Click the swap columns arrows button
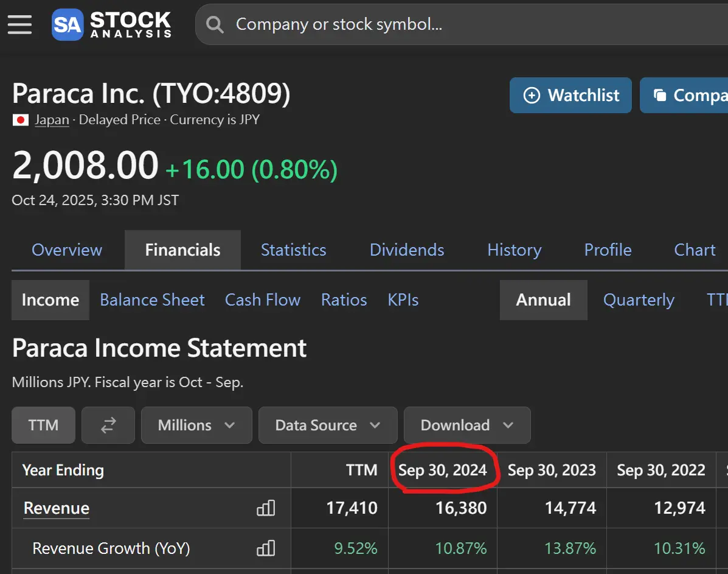Screen dimensions: 728x574 tap(108, 425)
